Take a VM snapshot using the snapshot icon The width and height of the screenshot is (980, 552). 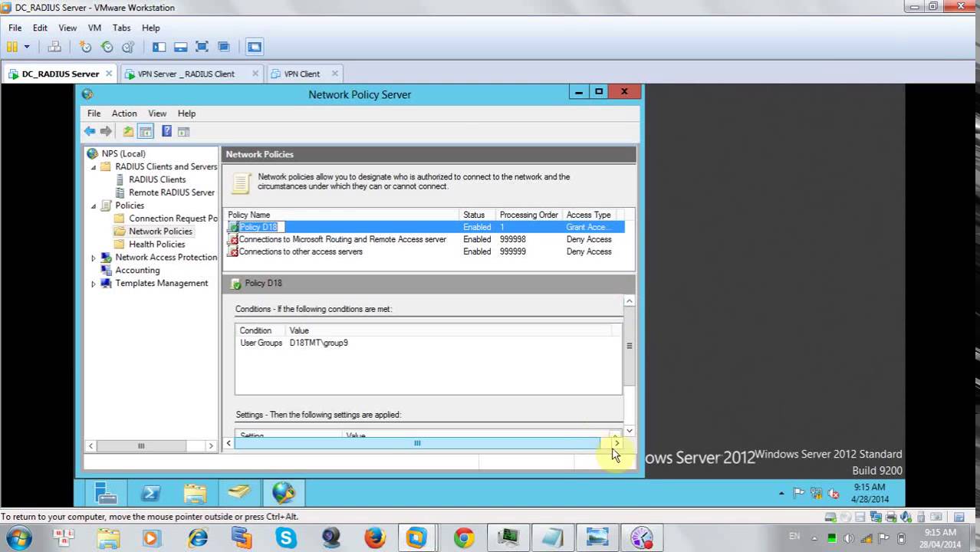tap(85, 47)
